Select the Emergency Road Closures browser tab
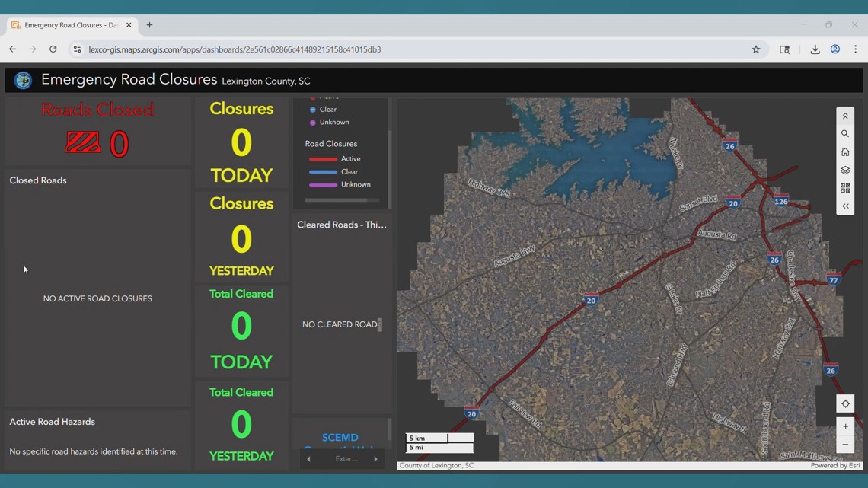This screenshot has width=868, height=488. pos(70,25)
